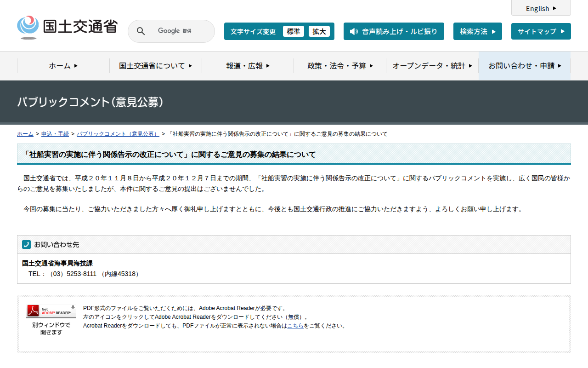Follow ホーム breadcrumb link
Viewport: 588px width, 368px height.
(25, 134)
